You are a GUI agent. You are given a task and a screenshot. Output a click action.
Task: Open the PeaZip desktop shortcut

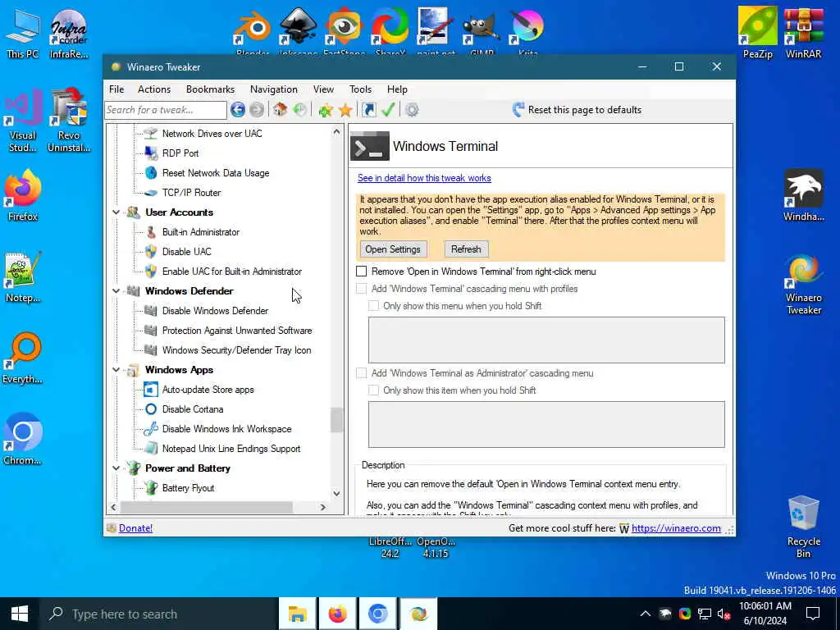click(757, 32)
